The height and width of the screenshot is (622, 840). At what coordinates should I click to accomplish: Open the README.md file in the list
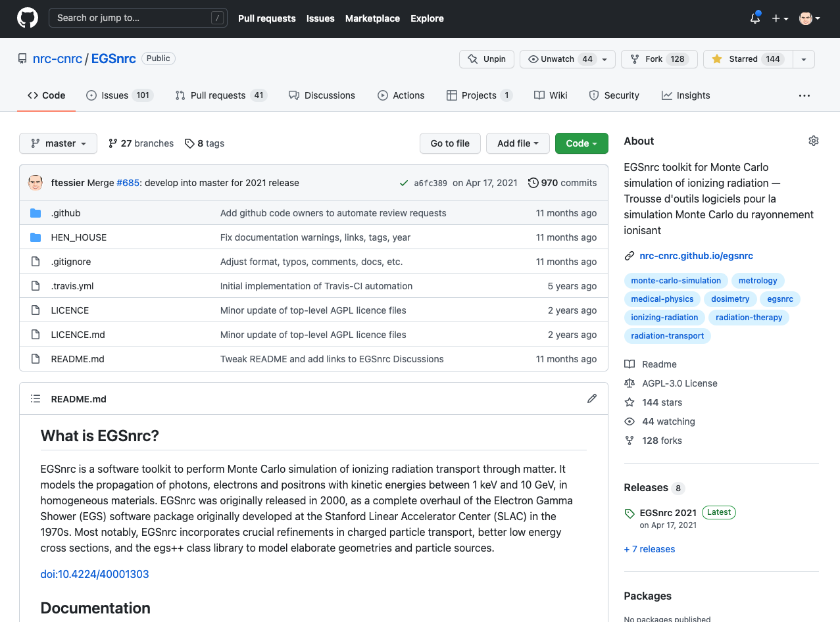[78, 359]
